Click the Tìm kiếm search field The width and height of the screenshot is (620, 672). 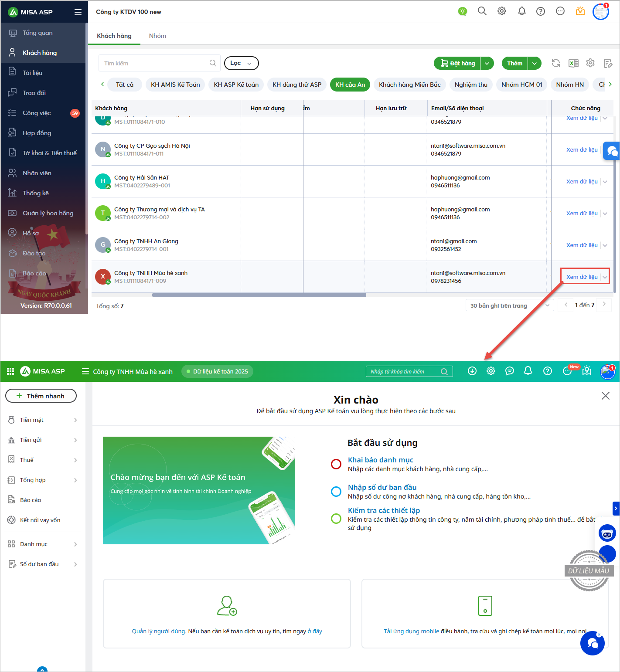click(160, 63)
